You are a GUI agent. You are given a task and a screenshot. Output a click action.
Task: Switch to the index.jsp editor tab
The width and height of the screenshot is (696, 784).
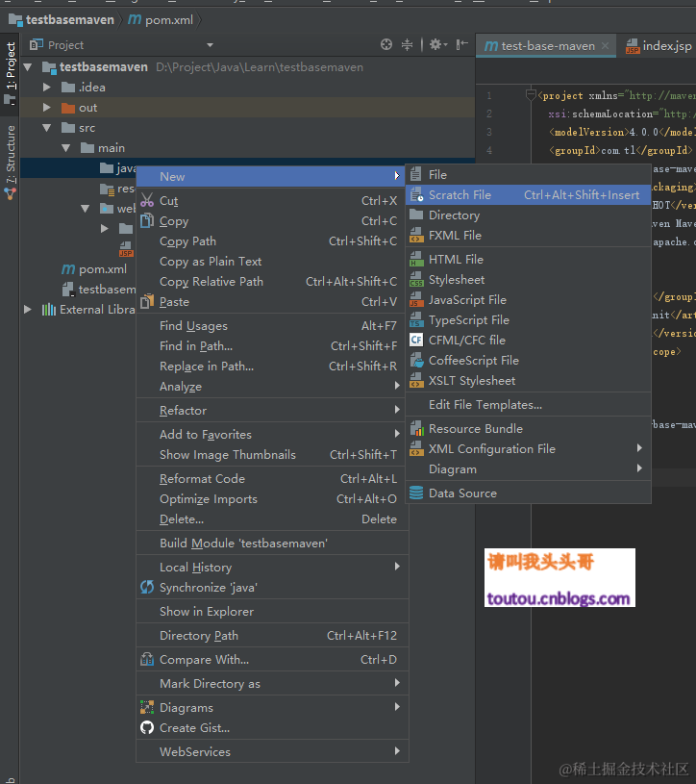[659, 46]
